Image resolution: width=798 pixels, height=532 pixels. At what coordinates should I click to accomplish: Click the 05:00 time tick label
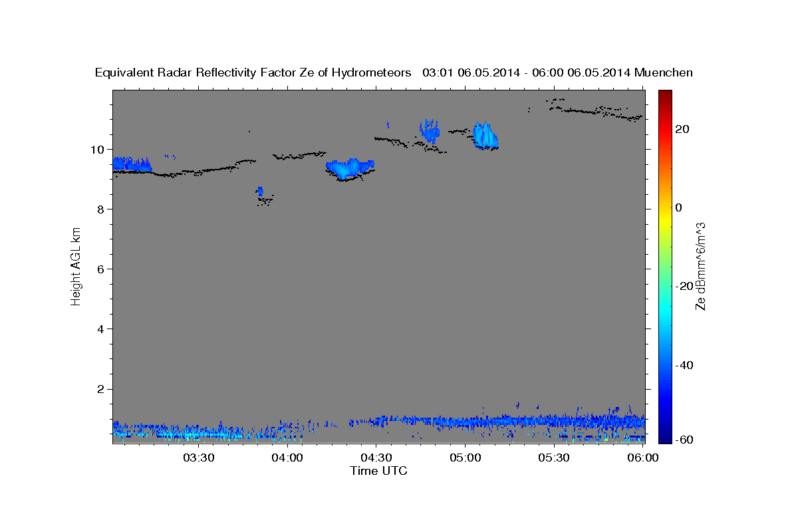click(465, 458)
